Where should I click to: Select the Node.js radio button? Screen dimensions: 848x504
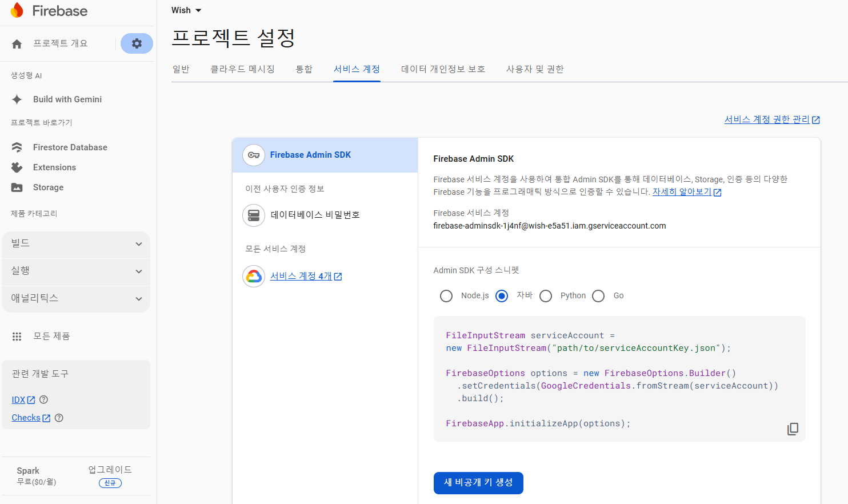point(446,296)
